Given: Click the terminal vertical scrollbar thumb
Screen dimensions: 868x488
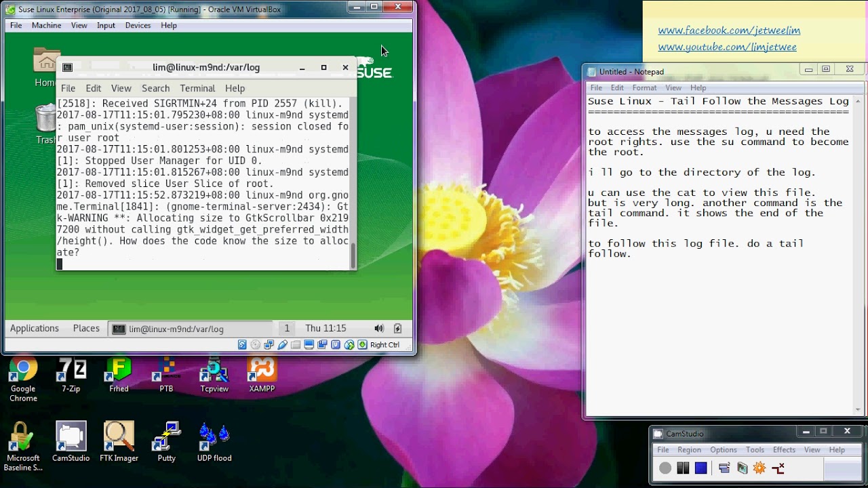Looking at the screenshot, I should point(353,255).
